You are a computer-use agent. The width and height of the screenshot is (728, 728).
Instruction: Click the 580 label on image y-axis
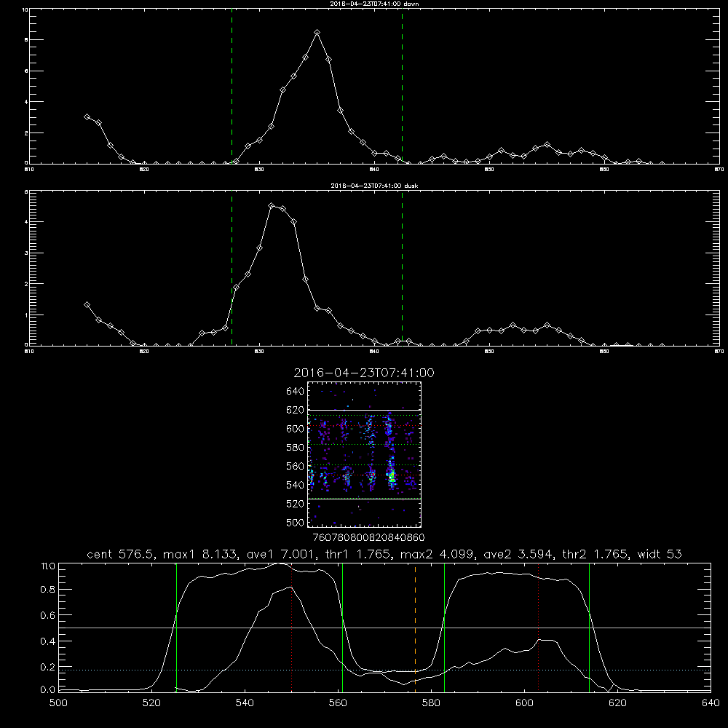pyautogui.click(x=296, y=448)
